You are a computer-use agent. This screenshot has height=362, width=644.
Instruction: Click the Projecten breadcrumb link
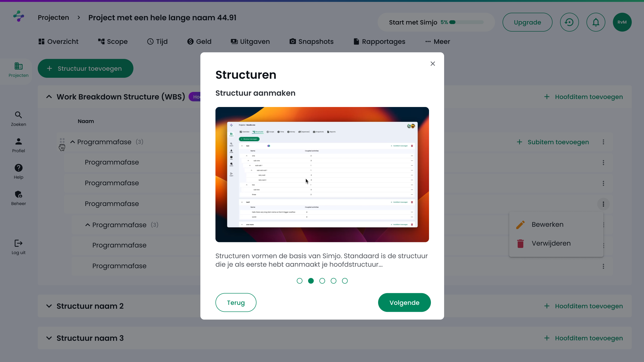point(53,17)
